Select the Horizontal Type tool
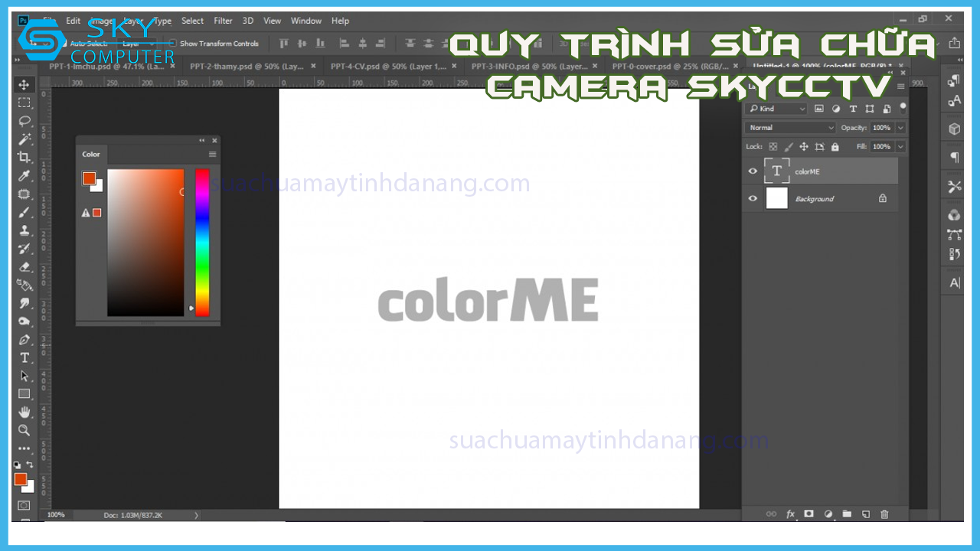 24,357
